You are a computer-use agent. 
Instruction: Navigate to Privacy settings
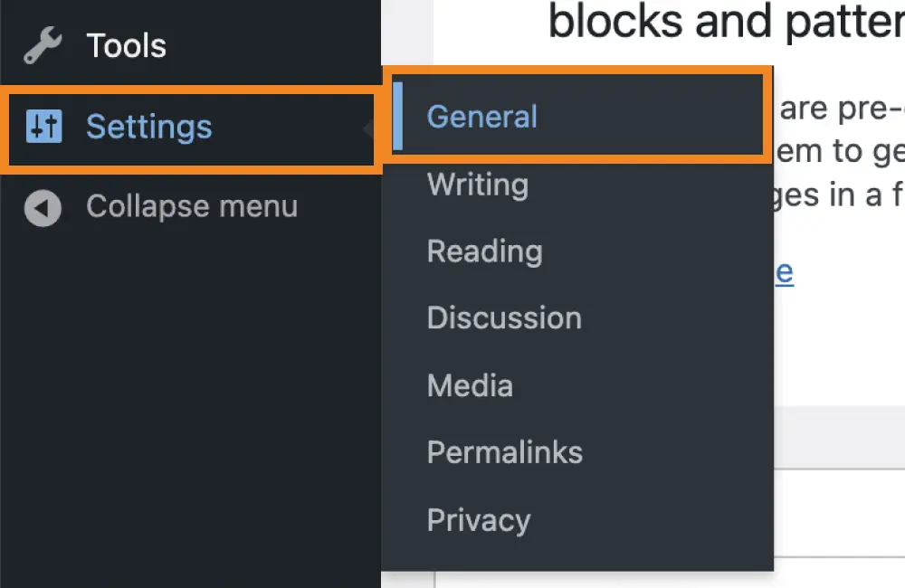coord(478,520)
